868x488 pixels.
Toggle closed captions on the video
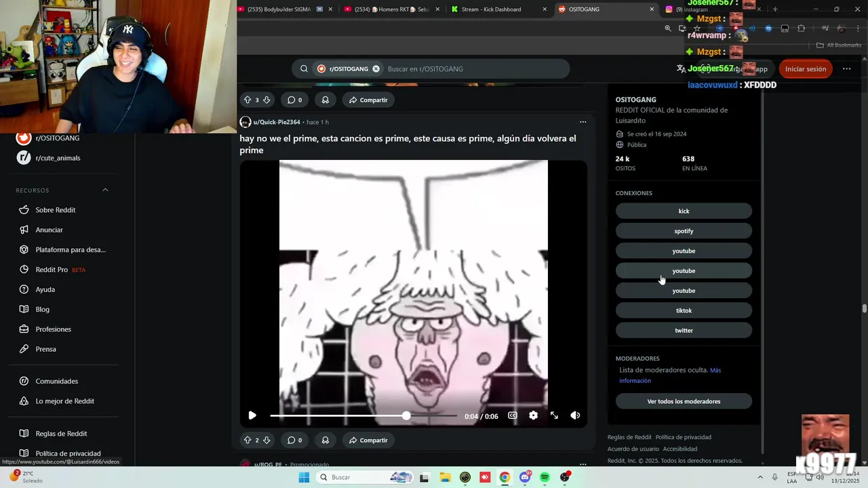click(x=513, y=415)
